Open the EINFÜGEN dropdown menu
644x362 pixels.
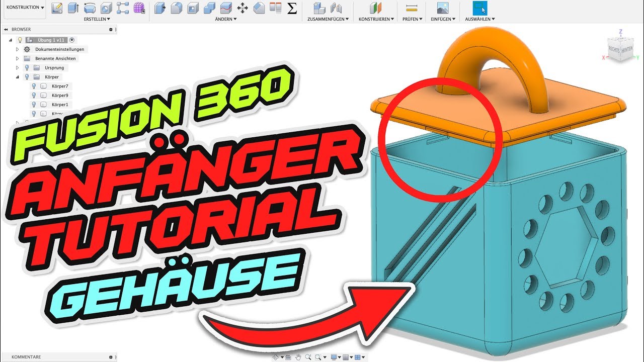click(443, 19)
